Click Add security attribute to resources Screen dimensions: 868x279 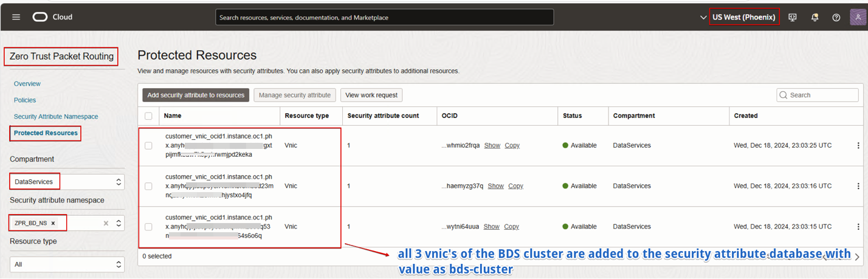click(196, 95)
